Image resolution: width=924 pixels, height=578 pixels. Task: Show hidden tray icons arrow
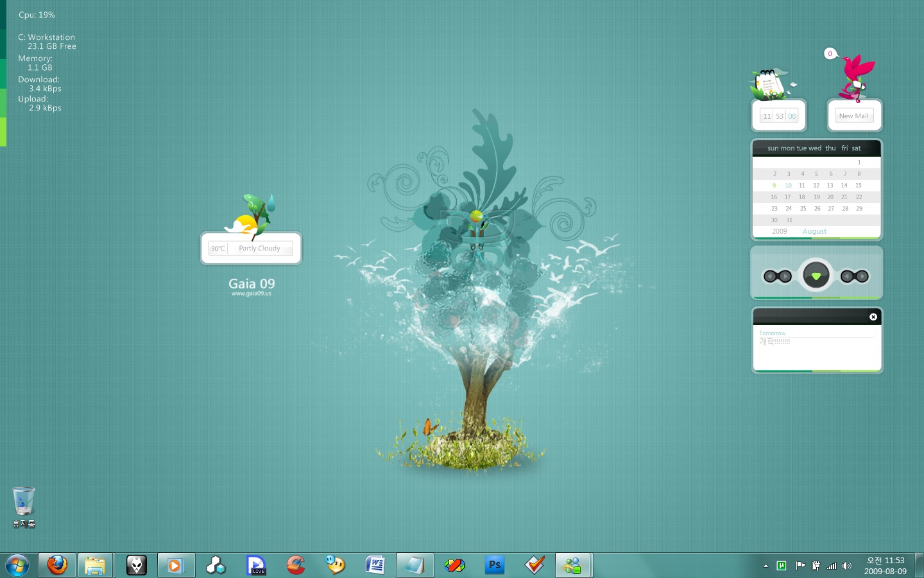click(766, 566)
